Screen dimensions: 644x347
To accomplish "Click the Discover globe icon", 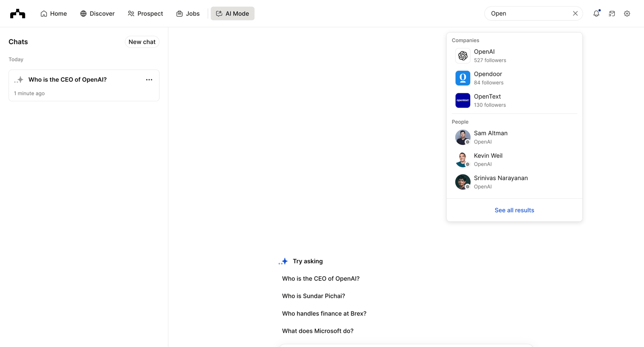I will [83, 14].
